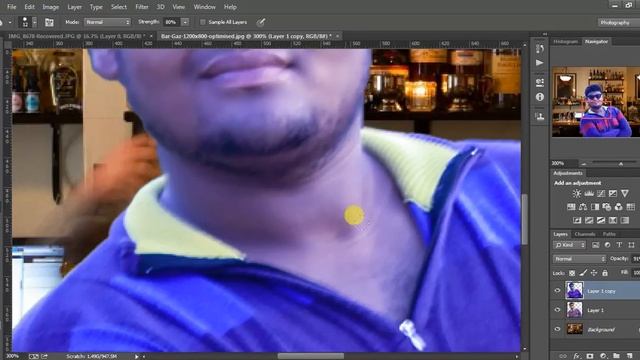
Task: Open the Properties panel icon
Action: 540,82
